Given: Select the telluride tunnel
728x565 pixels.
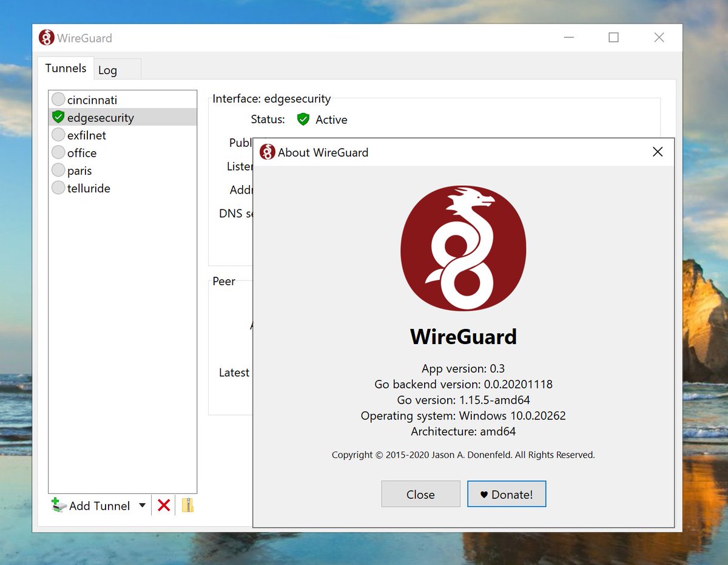Looking at the screenshot, I should click(123, 188).
